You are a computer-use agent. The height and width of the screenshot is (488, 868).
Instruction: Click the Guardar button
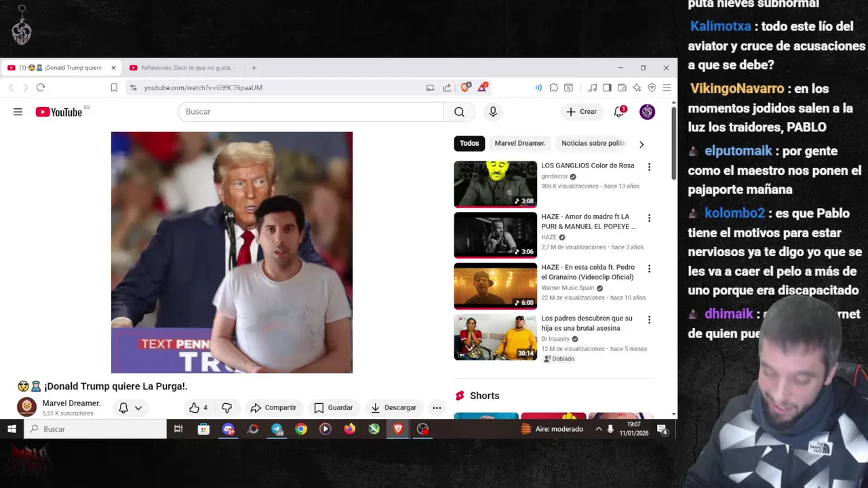(333, 407)
